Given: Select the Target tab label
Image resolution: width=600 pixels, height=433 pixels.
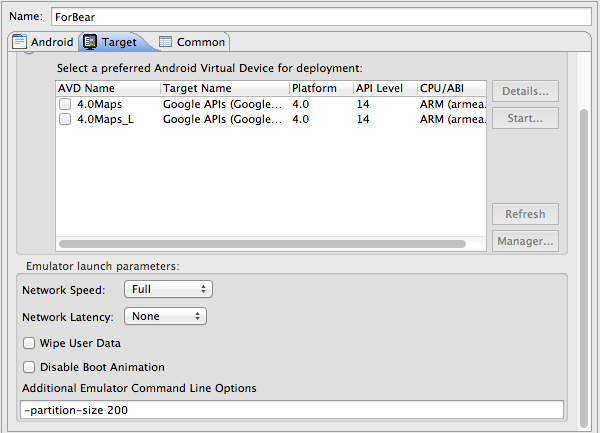Looking at the screenshot, I should [x=119, y=42].
